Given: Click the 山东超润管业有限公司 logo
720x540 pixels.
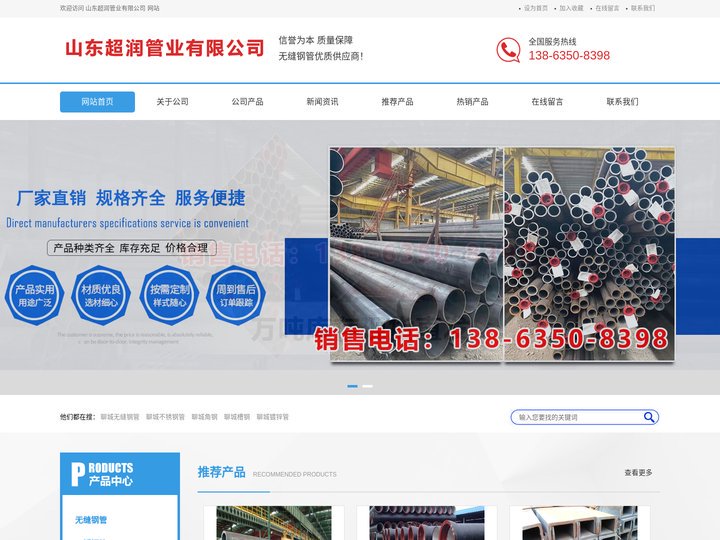Looking at the screenshot, I should pyautogui.click(x=164, y=48).
